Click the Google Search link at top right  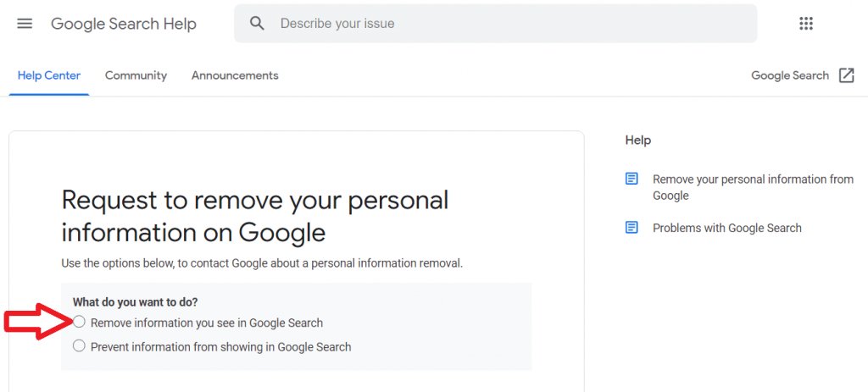tap(789, 75)
